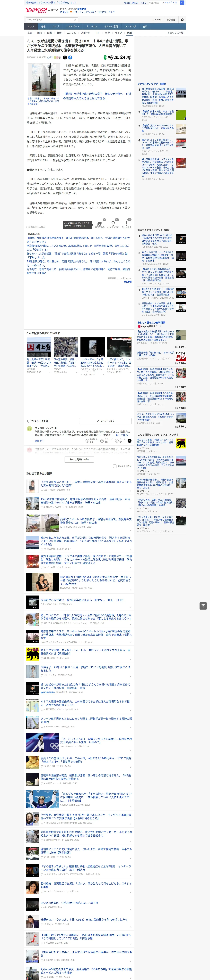Open article さいたま市南区 住宅全焼
The width and height of the screenshot is (210, 980).
pos(69,902)
